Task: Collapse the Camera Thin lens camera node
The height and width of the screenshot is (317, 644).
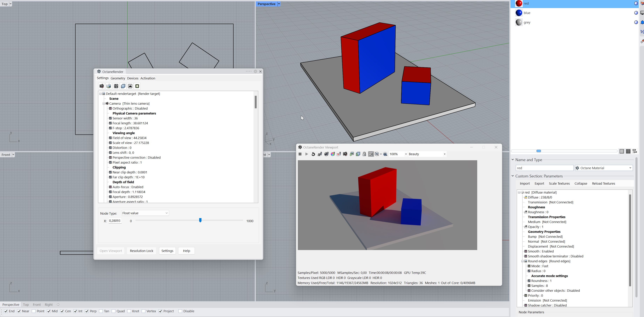Action: (x=104, y=104)
